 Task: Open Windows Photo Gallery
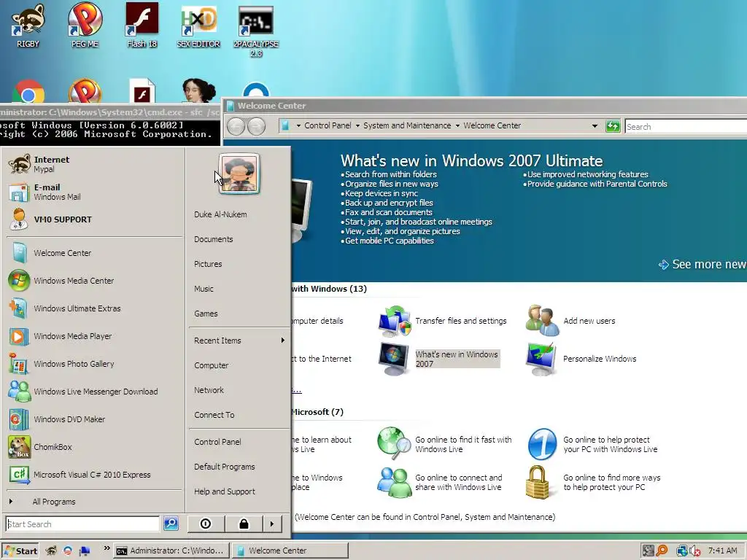click(x=94, y=363)
